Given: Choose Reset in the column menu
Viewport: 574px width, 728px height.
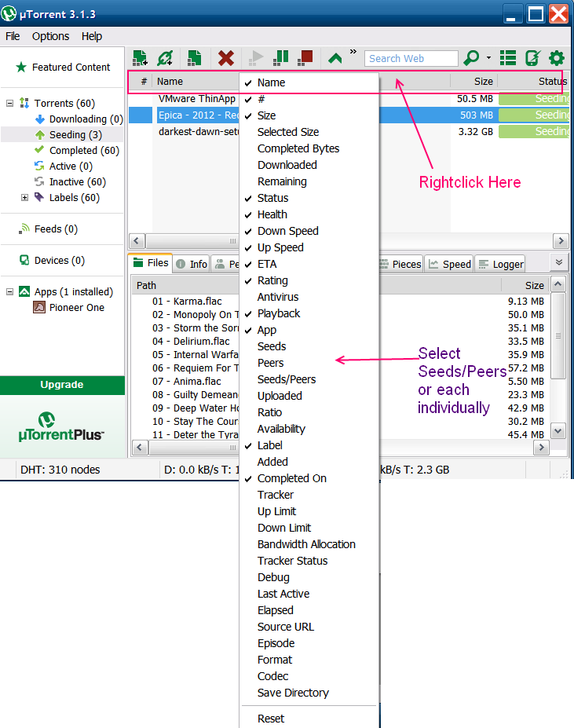Looking at the screenshot, I should (309, 719).
